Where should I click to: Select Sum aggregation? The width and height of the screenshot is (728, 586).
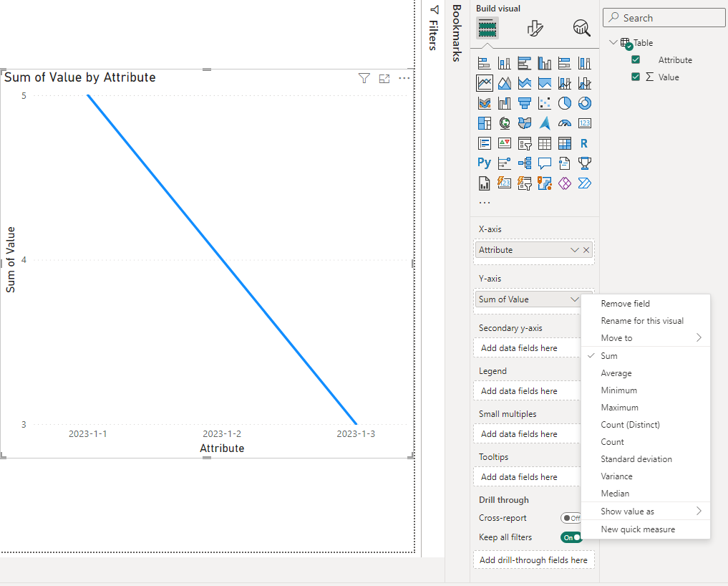646,356
